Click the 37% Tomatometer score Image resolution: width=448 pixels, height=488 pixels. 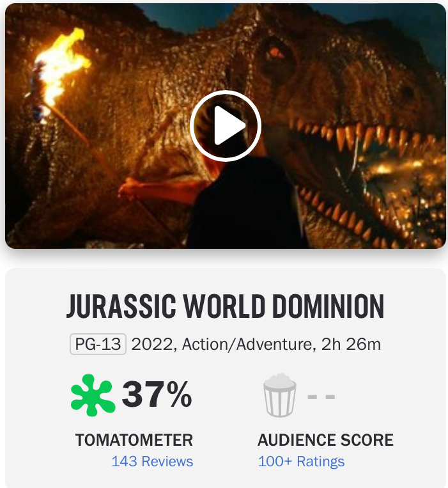(157, 395)
